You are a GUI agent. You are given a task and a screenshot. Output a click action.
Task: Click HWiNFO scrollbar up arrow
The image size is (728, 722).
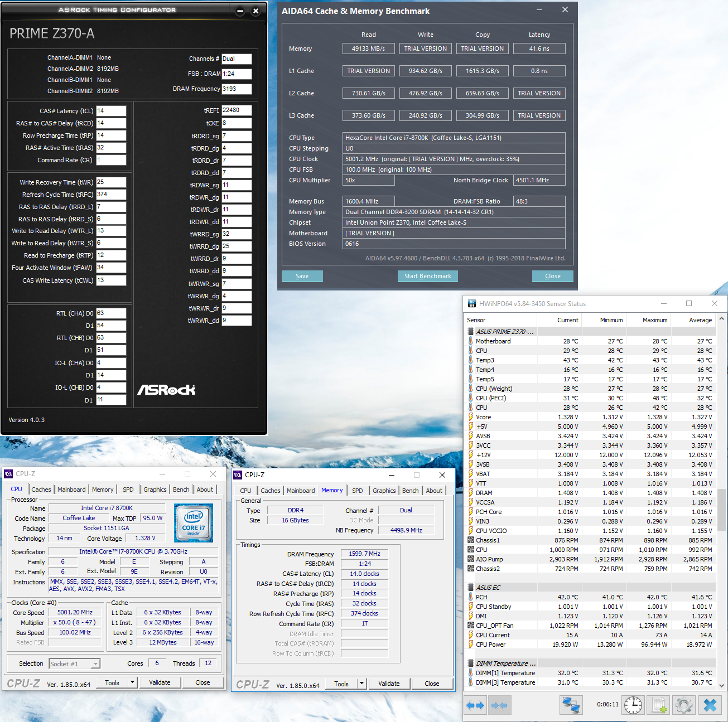(722, 319)
